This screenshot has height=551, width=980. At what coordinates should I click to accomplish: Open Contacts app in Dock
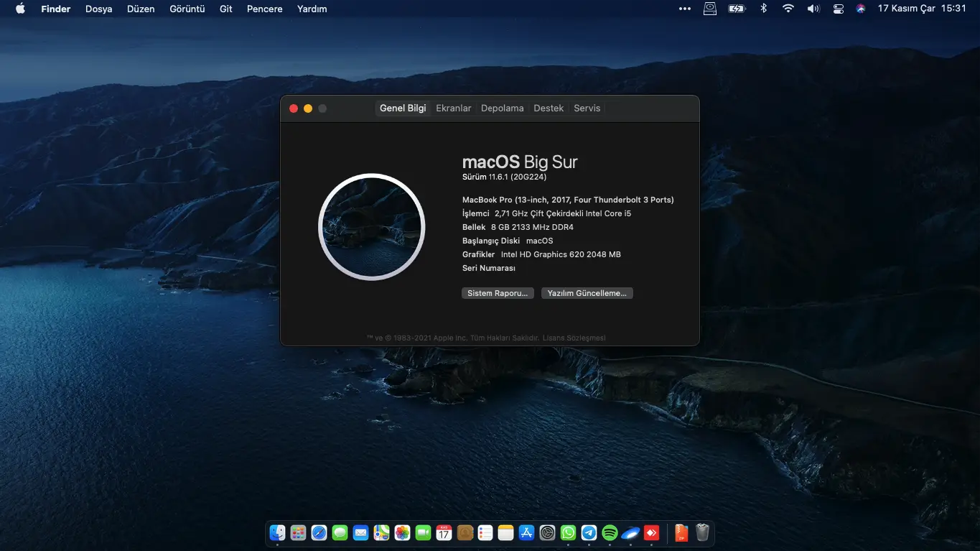click(x=465, y=533)
